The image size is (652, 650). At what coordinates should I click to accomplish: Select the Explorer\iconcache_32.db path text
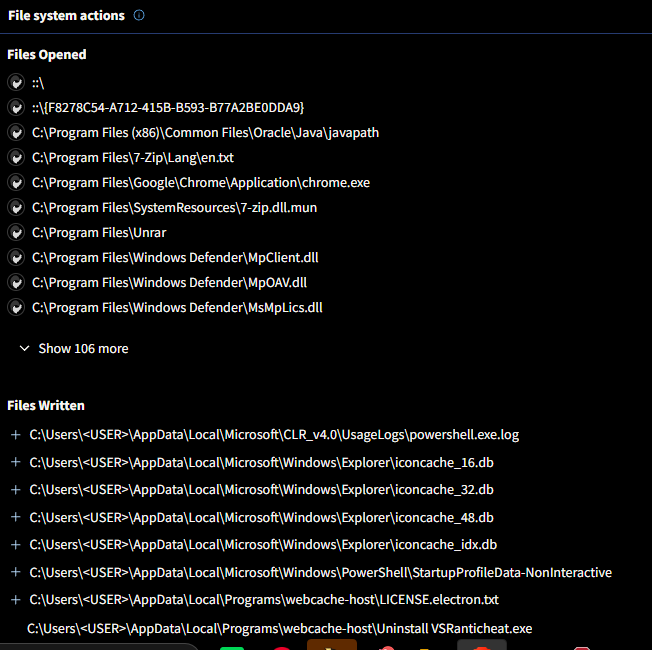point(262,489)
